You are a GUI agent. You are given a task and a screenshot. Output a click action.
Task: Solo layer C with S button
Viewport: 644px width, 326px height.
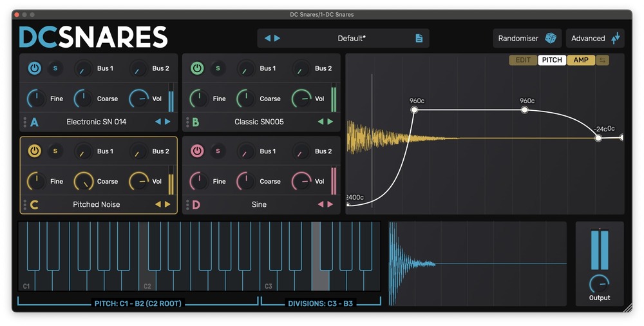pyautogui.click(x=55, y=151)
